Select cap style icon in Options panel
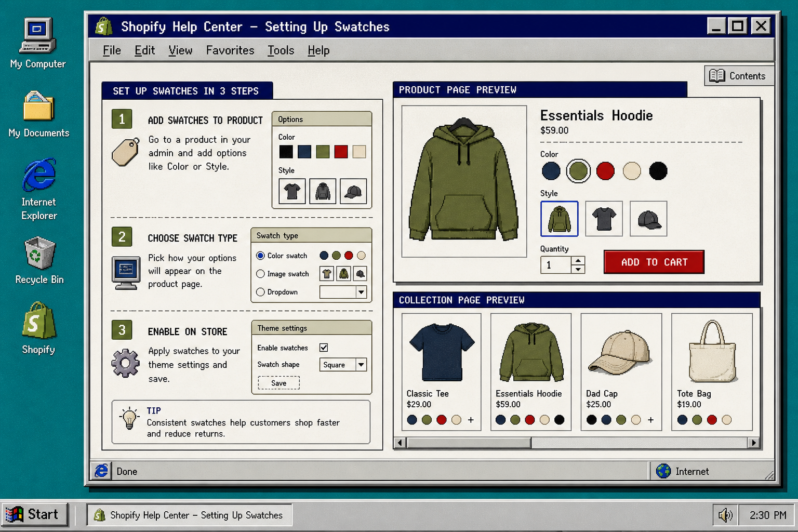 [353, 191]
